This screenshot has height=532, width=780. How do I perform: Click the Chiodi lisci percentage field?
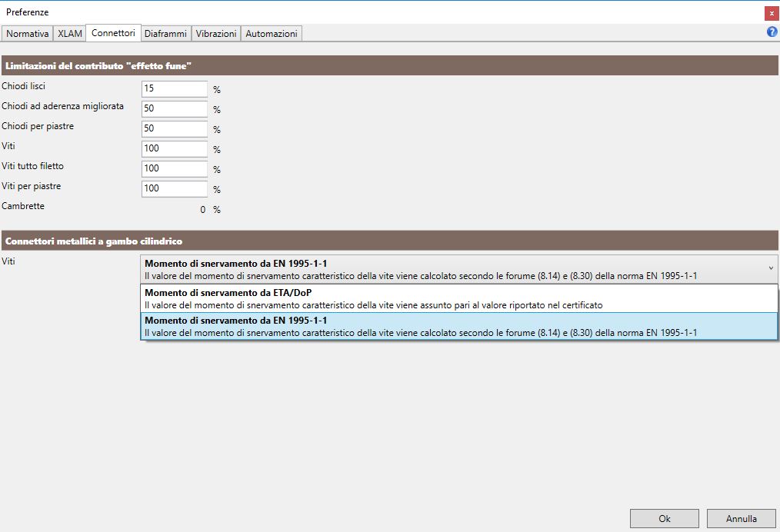[x=175, y=89]
